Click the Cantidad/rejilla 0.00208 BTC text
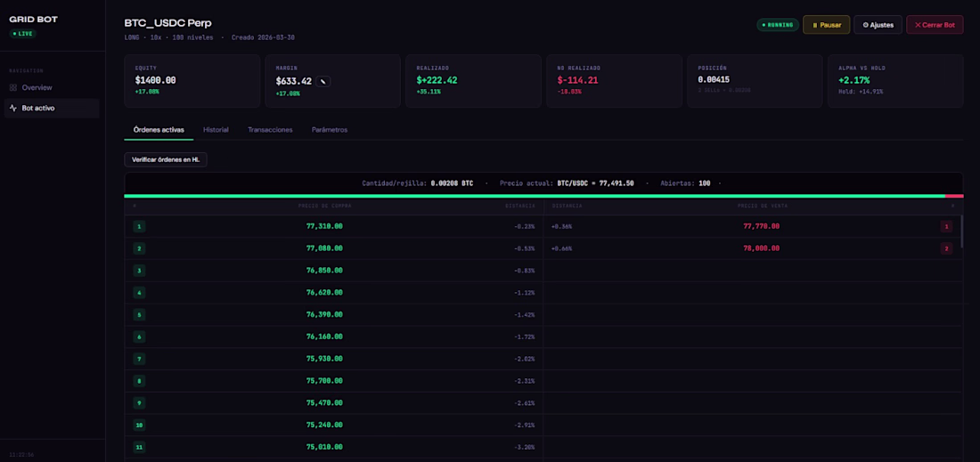This screenshot has width=980, height=462. 418,183
